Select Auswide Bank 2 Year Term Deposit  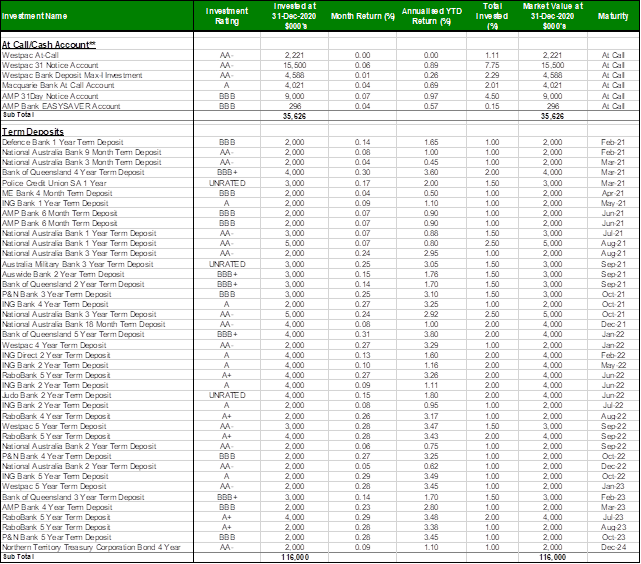(63, 274)
